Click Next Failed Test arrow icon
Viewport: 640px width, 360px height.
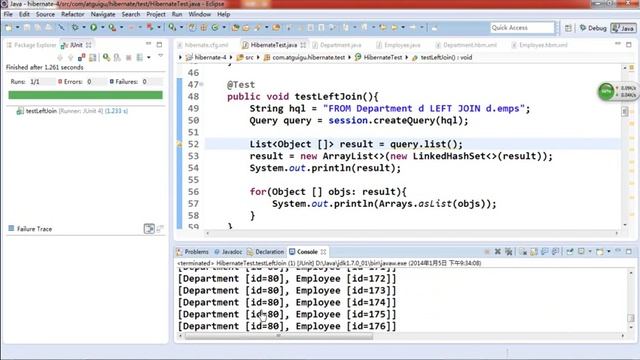coord(60,57)
